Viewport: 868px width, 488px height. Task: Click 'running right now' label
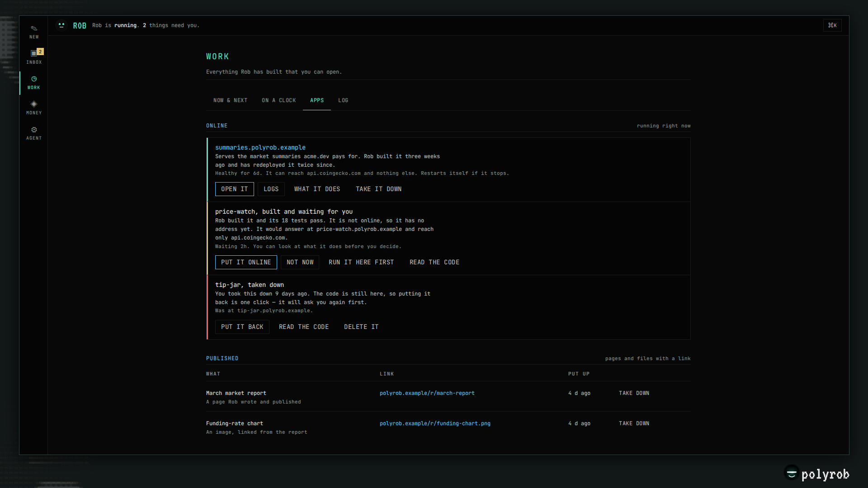coord(664,126)
